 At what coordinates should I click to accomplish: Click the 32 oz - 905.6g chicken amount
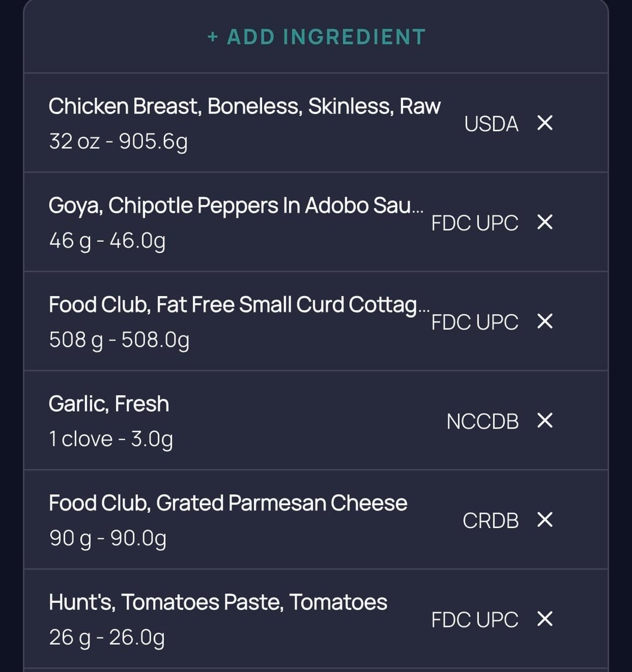pos(118,142)
